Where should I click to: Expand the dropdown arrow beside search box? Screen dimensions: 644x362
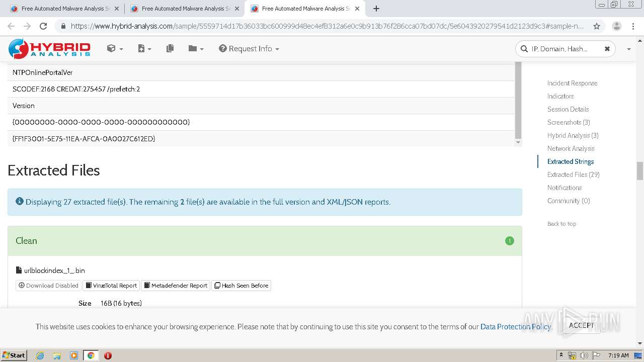click(628, 49)
